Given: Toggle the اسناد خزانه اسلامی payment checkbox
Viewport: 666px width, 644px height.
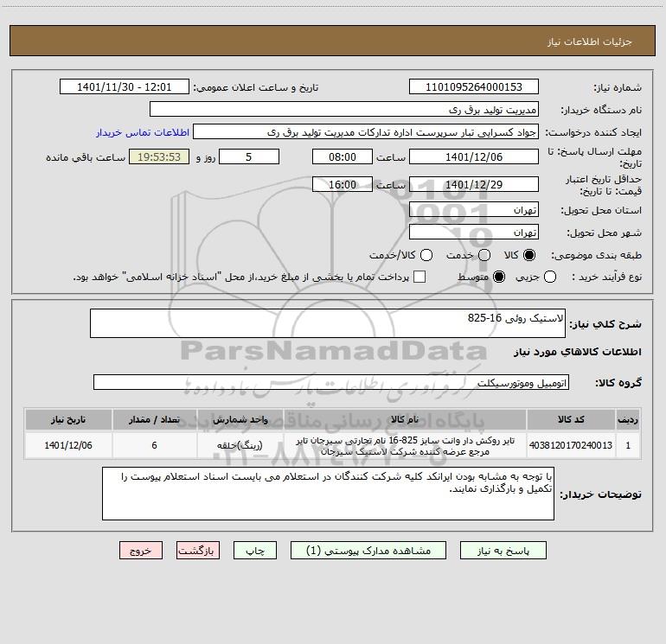Looking at the screenshot, I should (419, 277).
